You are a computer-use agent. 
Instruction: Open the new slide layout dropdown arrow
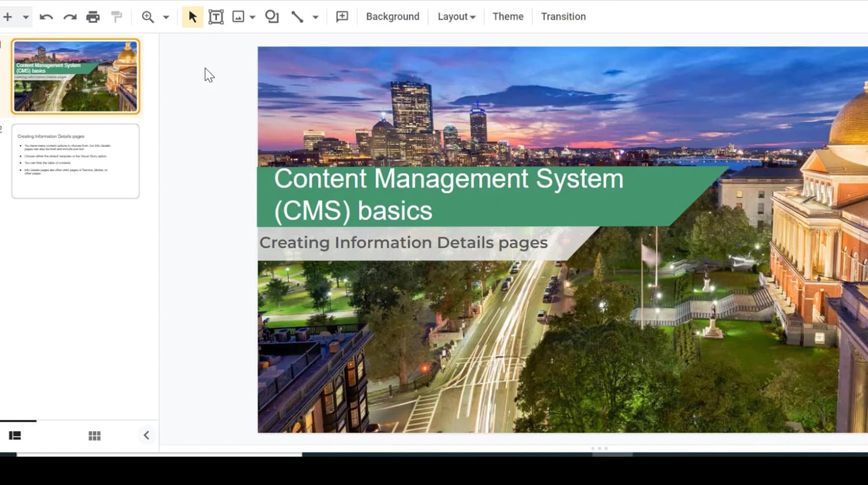[x=26, y=17]
